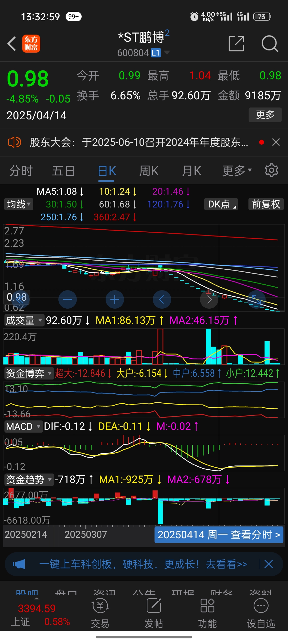Viewport: 288px width, 644px height.
Task: Close the shareholder meeting notice
Action: click(x=276, y=142)
